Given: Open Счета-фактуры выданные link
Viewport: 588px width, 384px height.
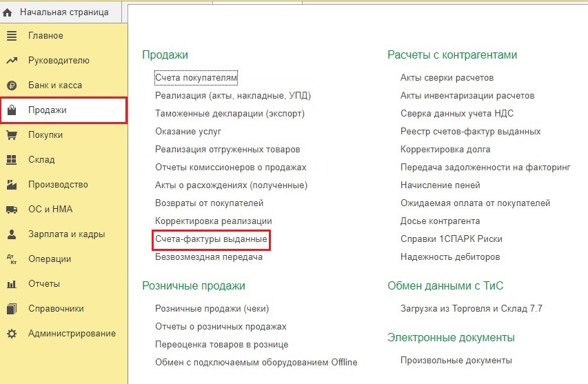Looking at the screenshot, I should (x=211, y=239).
